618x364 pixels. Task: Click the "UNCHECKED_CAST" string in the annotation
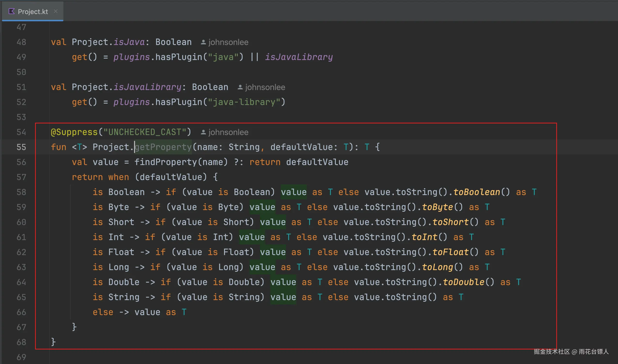[x=145, y=132]
